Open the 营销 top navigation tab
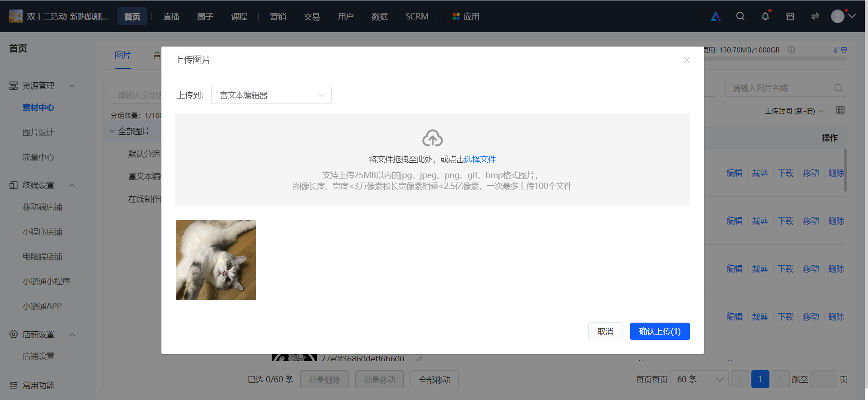Viewport: 868px width, 400px height. (278, 16)
